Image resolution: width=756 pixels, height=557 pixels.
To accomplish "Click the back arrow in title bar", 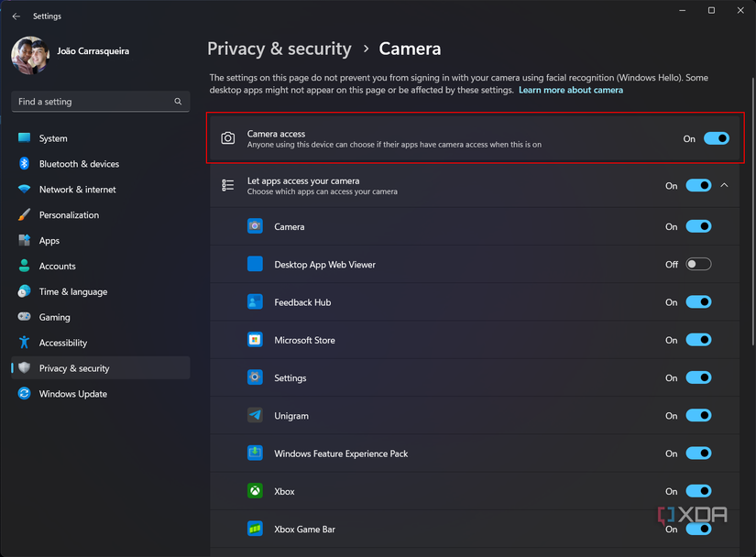I will pos(16,16).
